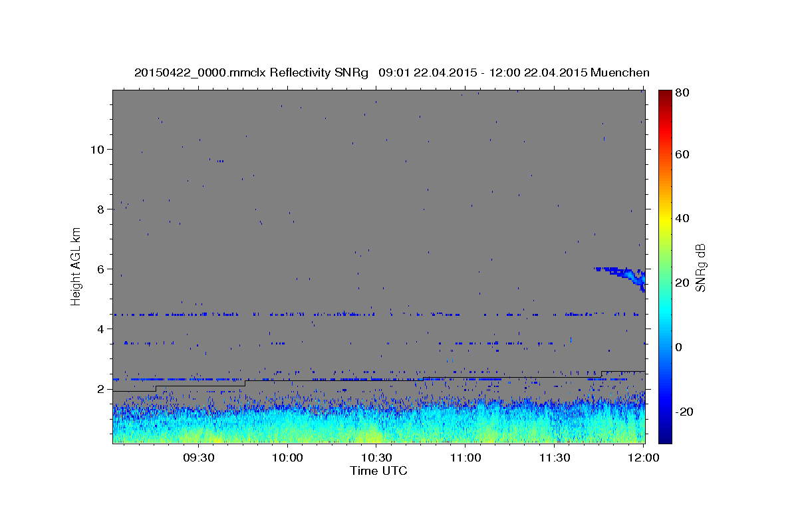Click the SNRg color scale bar
This screenshot has height=532, width=798.
pos(665,266)
